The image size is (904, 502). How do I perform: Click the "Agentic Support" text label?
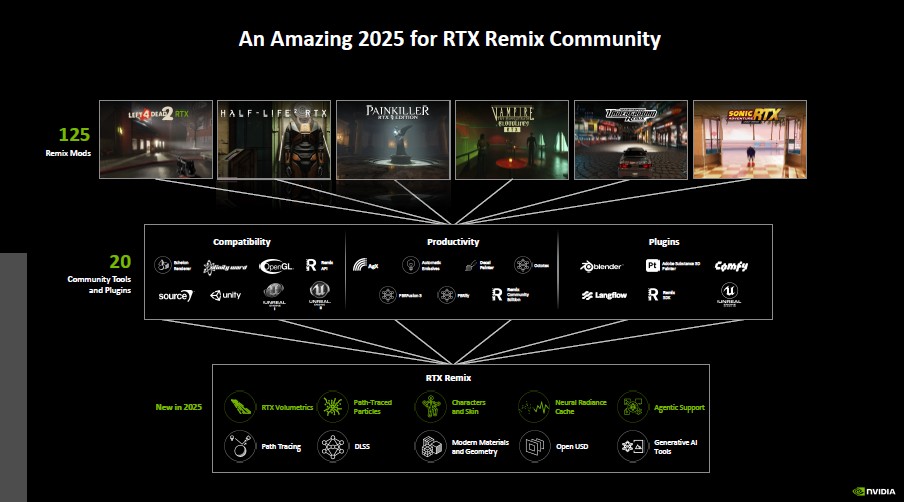(x=679, y=407)
